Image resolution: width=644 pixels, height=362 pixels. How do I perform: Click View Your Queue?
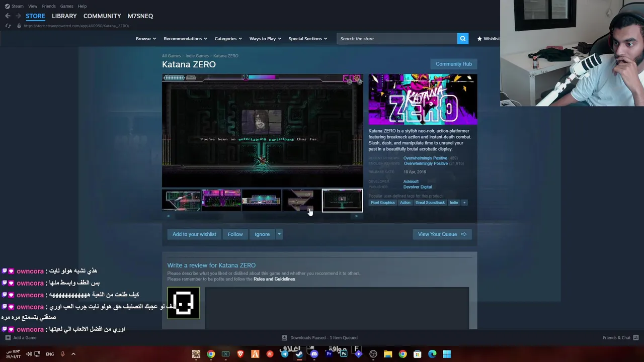(x=442, y=234)
